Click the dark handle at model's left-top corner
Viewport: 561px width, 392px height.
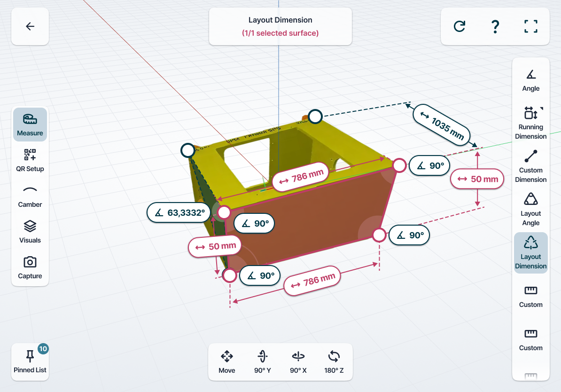tap(188, 150)
